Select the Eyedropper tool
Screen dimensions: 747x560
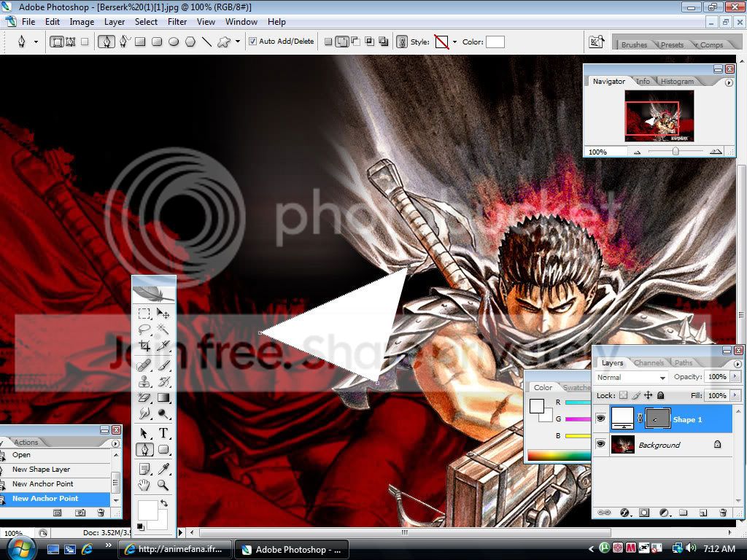163,469
